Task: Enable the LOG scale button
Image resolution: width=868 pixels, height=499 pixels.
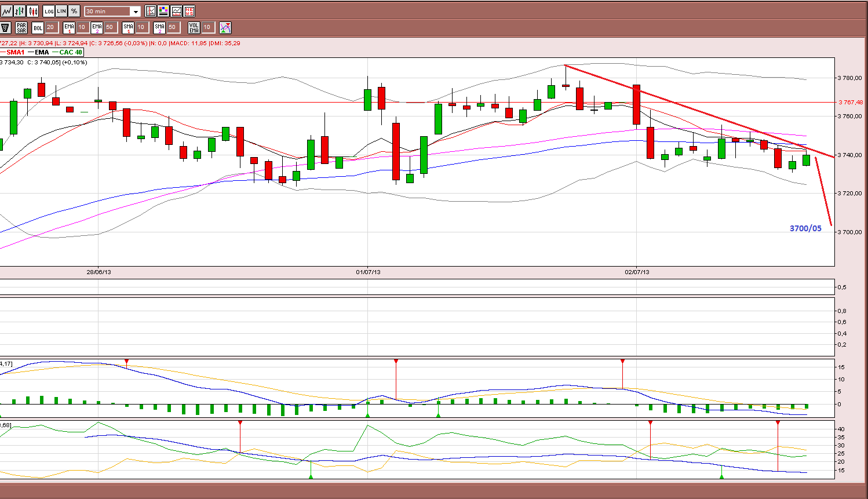Action: coord(49,11)
